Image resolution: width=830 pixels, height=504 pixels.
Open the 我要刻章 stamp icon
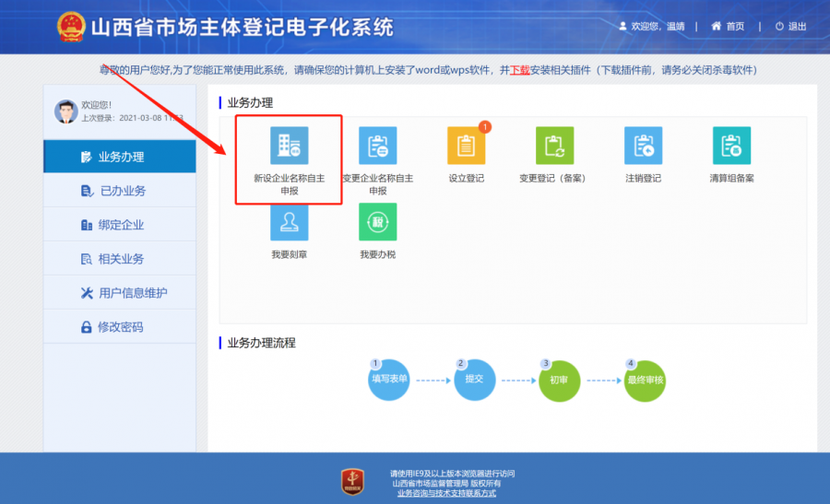click(289, 222)
